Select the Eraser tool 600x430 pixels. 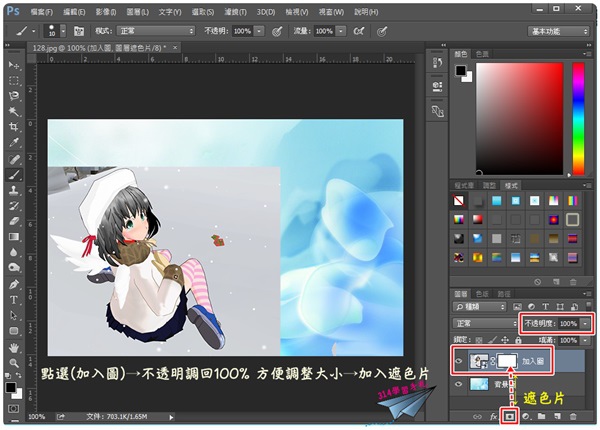[14, 221]
